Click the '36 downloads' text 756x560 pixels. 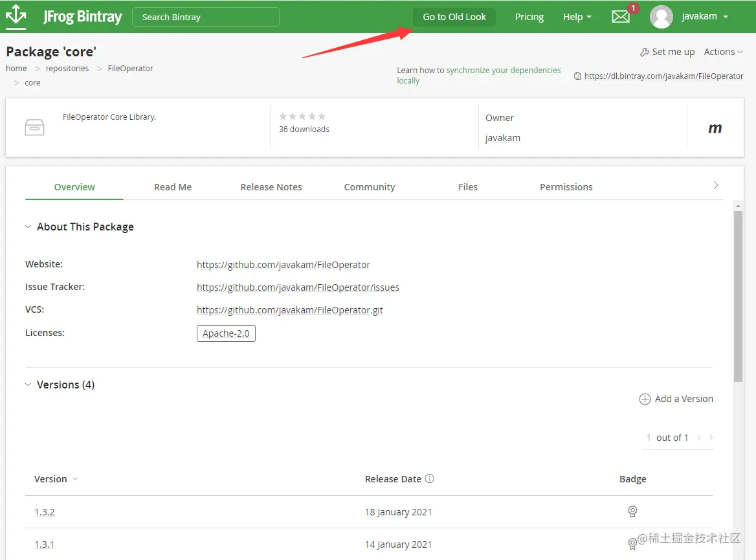pos(304,129)
